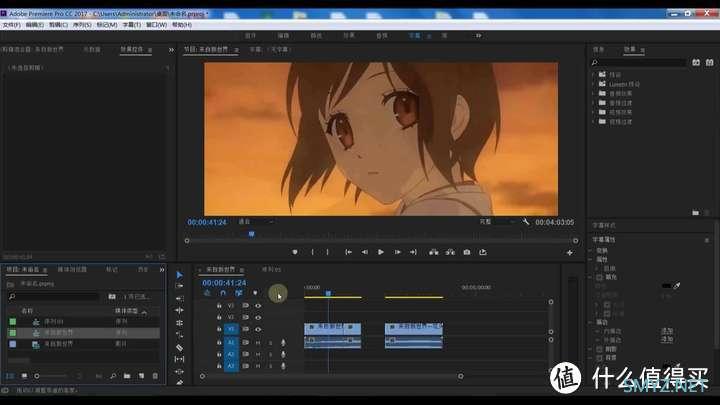Click the Lift button

[x=433, y=252]
